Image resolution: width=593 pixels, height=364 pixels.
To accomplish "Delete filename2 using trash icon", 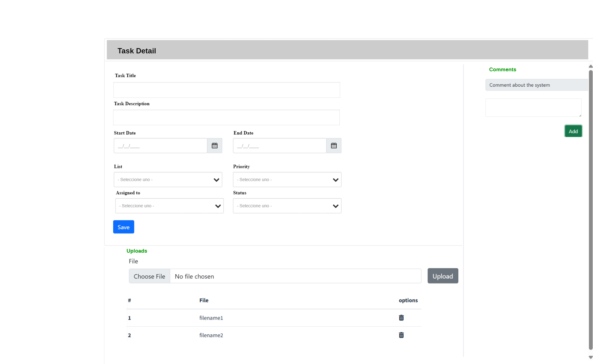I will (x=401, y=335).
